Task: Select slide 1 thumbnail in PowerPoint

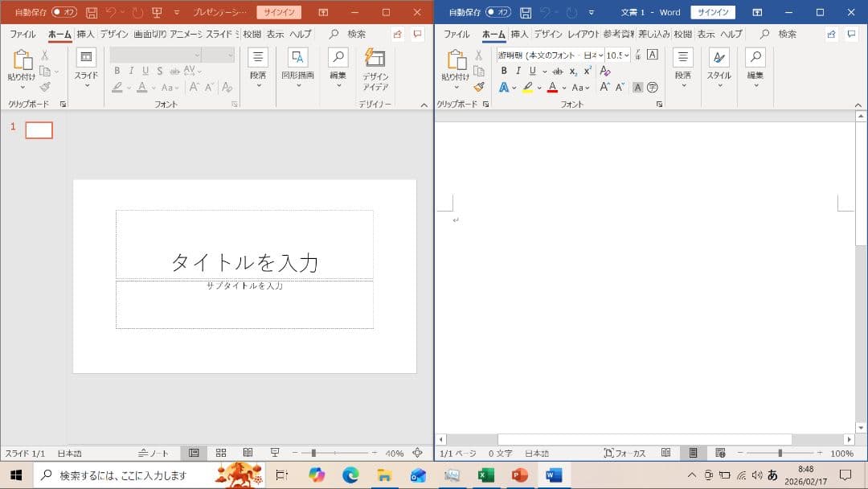Action: [38, 129]
